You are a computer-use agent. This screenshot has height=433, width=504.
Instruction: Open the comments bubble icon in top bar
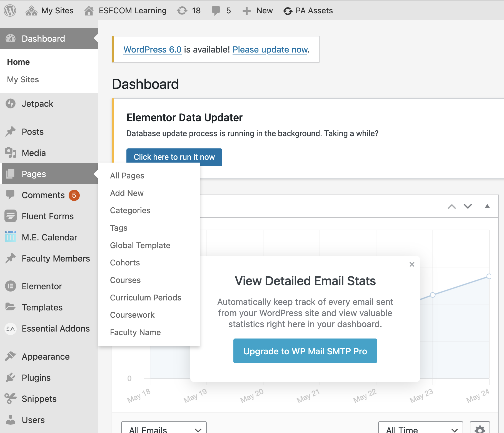tap(216, 11)
